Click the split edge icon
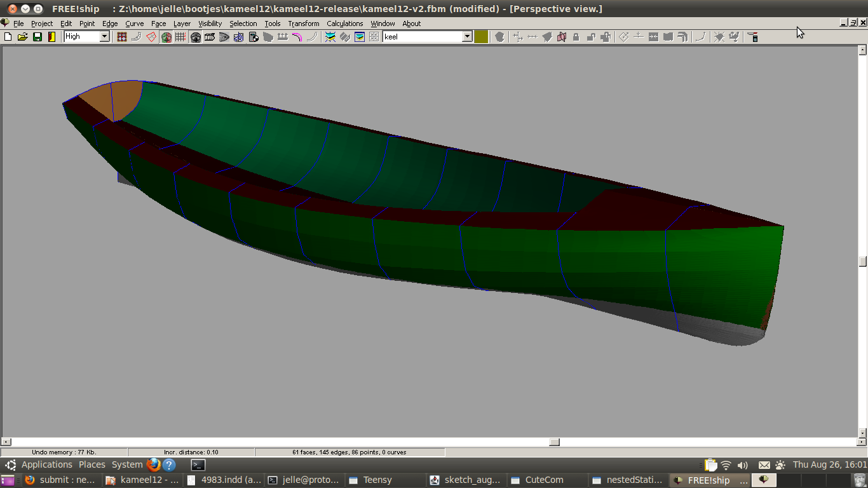 tap(638, 37)
